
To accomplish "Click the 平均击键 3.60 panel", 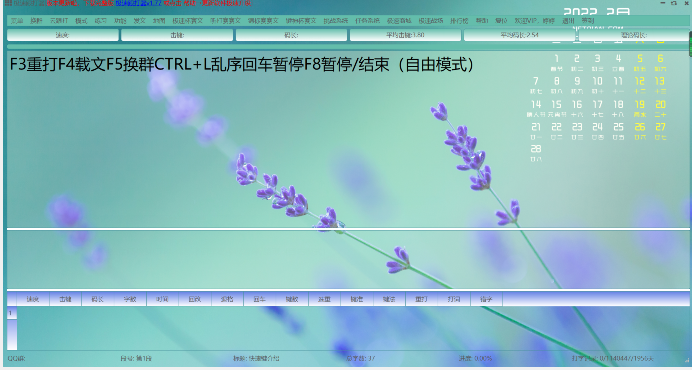I will point(405,35).
